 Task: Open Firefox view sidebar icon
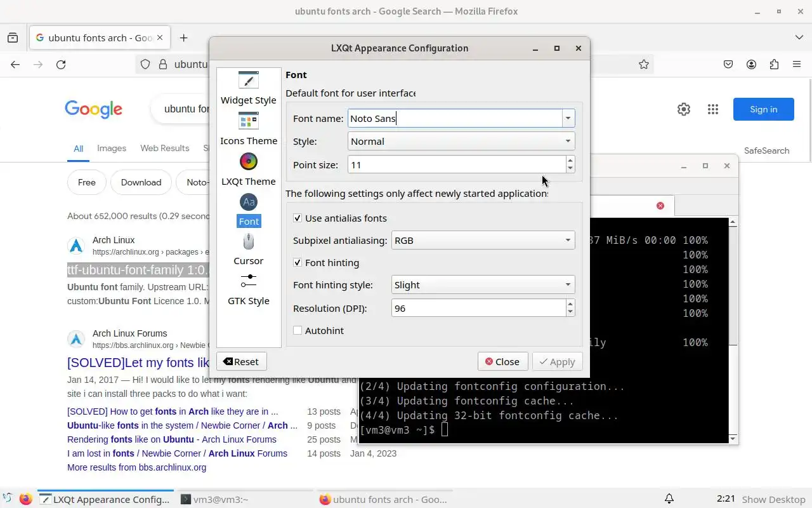13,37
